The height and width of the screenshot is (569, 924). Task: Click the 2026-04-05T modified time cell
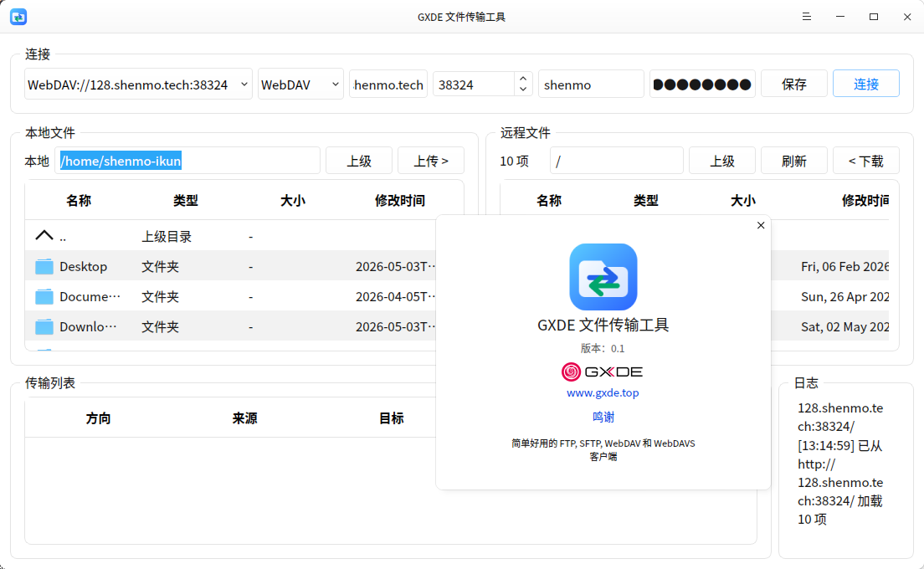(x=395, y=297)
